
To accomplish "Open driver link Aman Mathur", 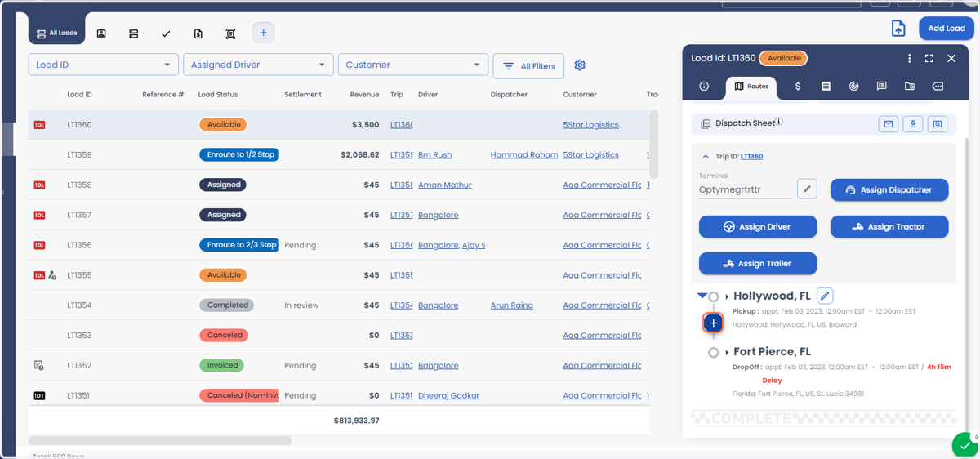I will tap(444, 185).
